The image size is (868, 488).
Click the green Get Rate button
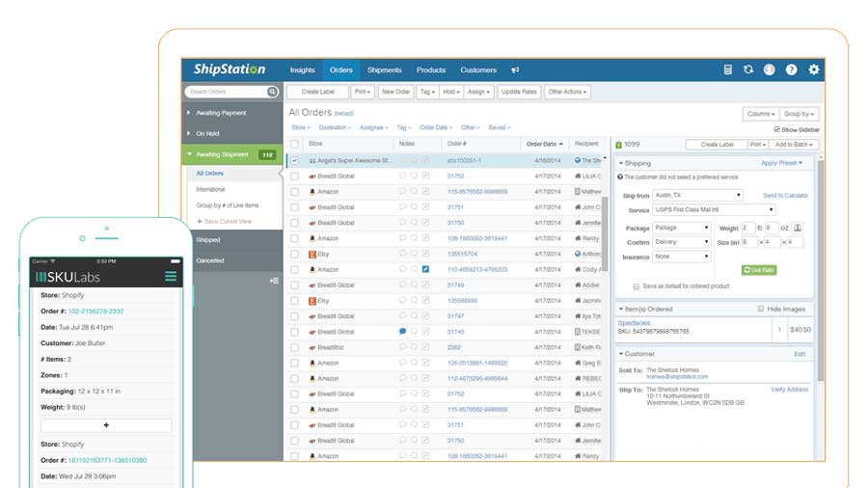tap(759, 270)
